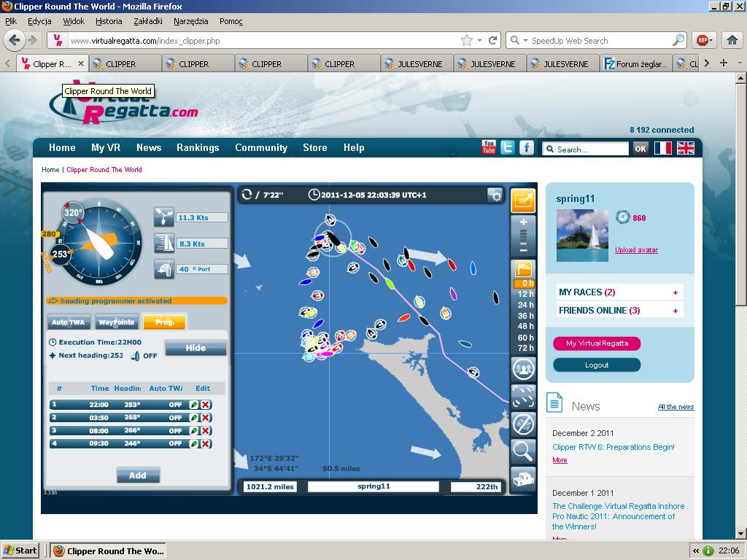Select the 24 h wind forecast
The width and height of the screenshot is (747, 560).
(525, 305)
